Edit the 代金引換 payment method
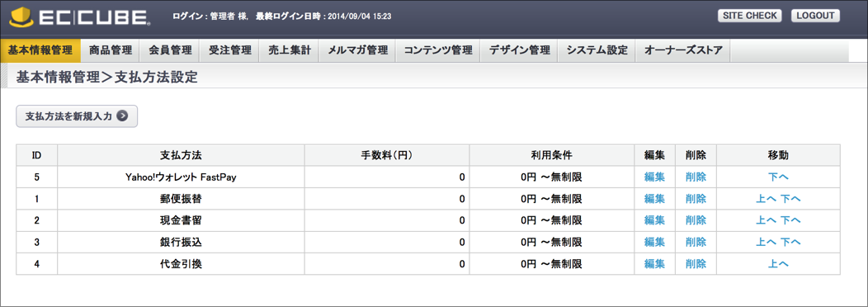The image size is (868, 307). [654, 264]
